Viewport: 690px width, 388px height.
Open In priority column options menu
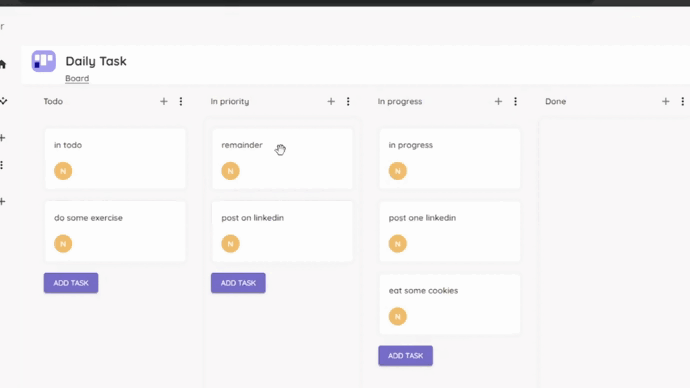[x=348, y=102]
